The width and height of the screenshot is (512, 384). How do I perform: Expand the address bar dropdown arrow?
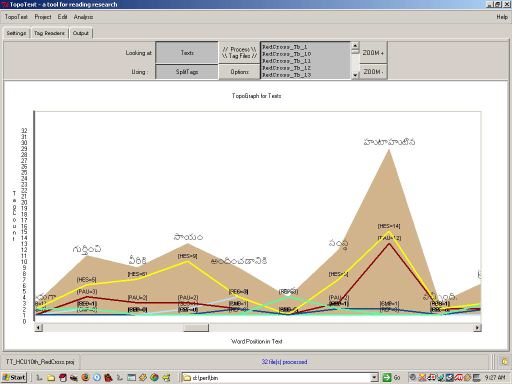pyautogui.click(x=375, y=377)
